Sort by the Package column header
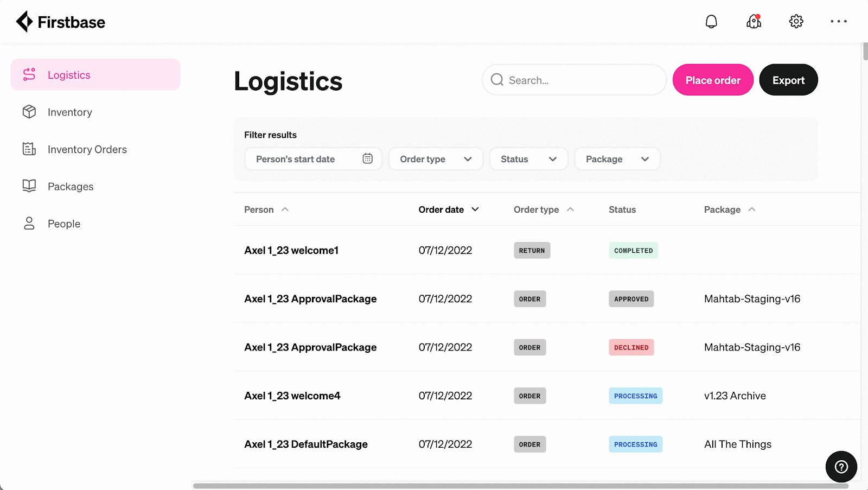Screen dimensions: 868x490 pyautogui.click(x=730, y=209)
